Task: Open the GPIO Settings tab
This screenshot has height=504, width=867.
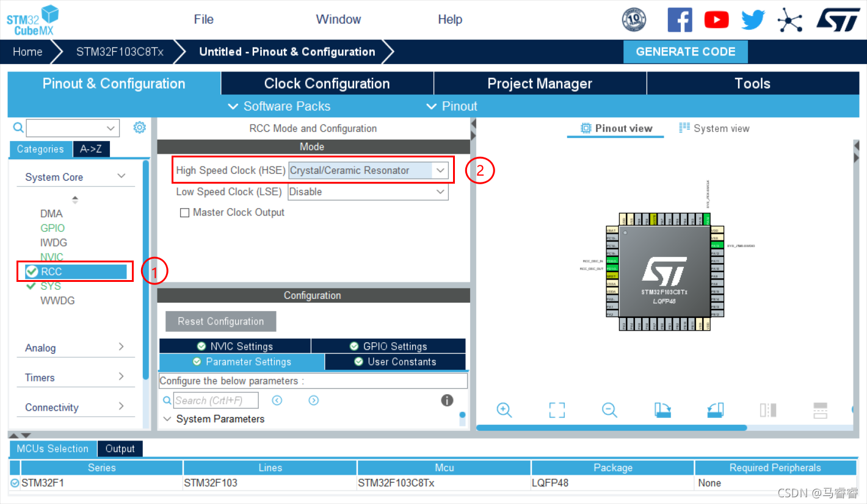Action: pyautogui.click(x=388, y=346)
